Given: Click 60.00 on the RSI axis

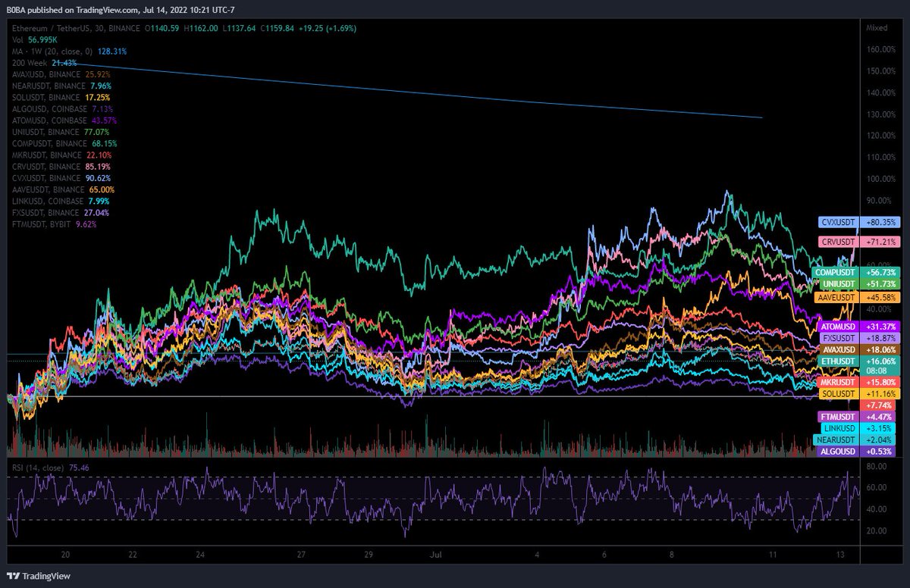Looking at the screenshot, I should pos(876,488).
